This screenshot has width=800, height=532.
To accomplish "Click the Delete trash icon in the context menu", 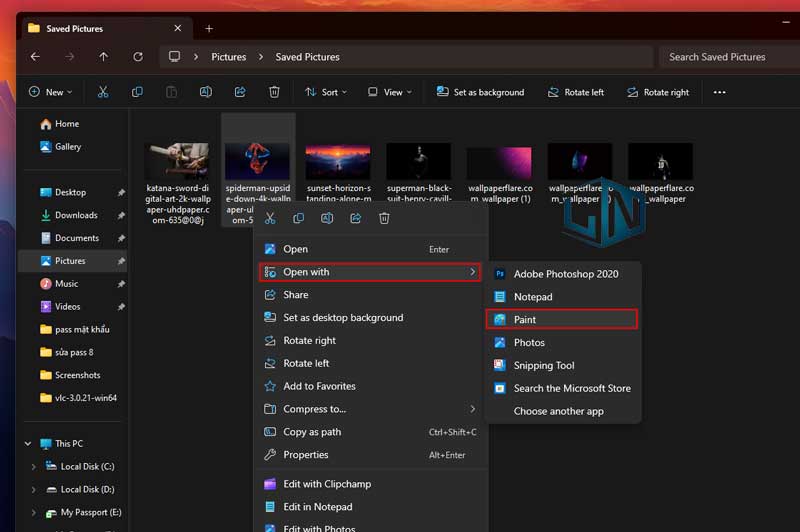I will pyautogui.click(x=384, y=218).
